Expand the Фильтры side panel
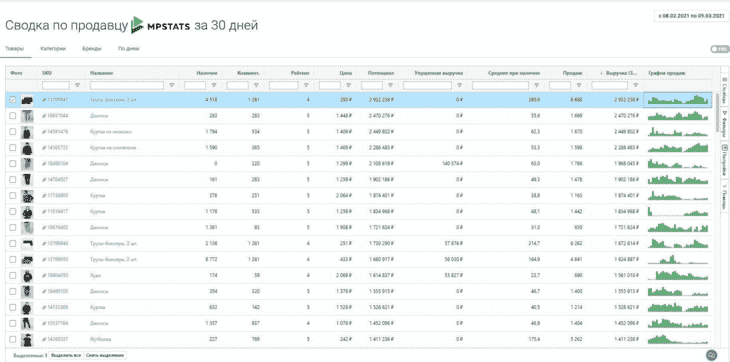 (x=724, y=124)
